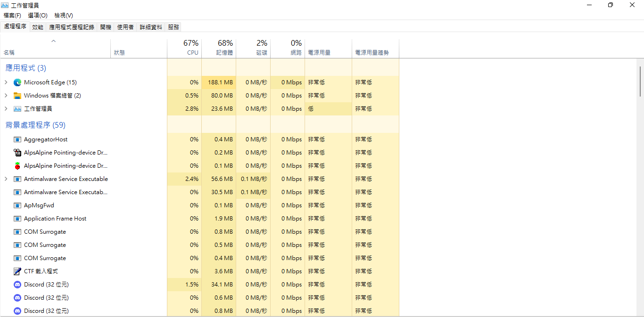The image size is (644, 319).
Task: Click the AlpsAlpine Pointing-device driver icon
Action: [x=17, y=152]
